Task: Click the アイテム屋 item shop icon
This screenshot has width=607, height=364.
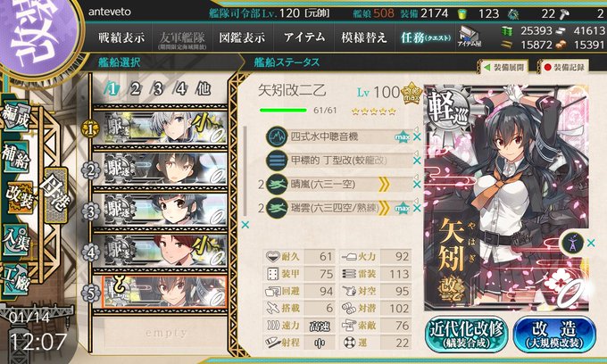Action: [470, 37]
